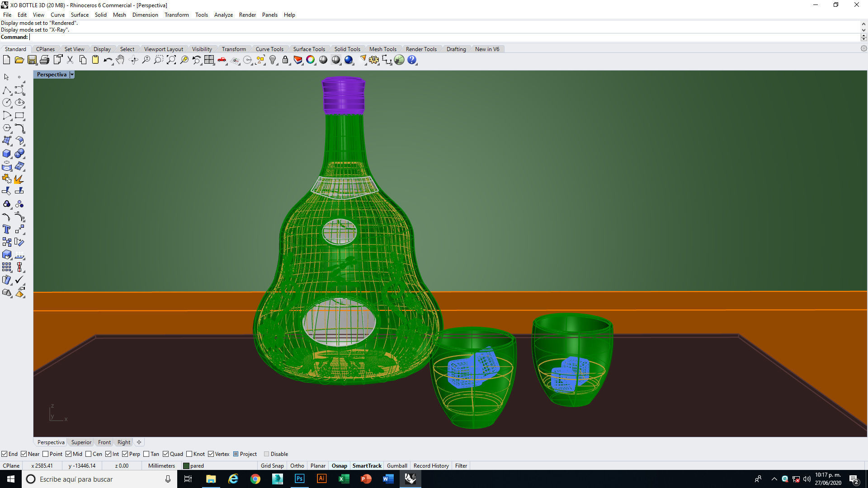Click the color wheel Object Properties icon

311,60
